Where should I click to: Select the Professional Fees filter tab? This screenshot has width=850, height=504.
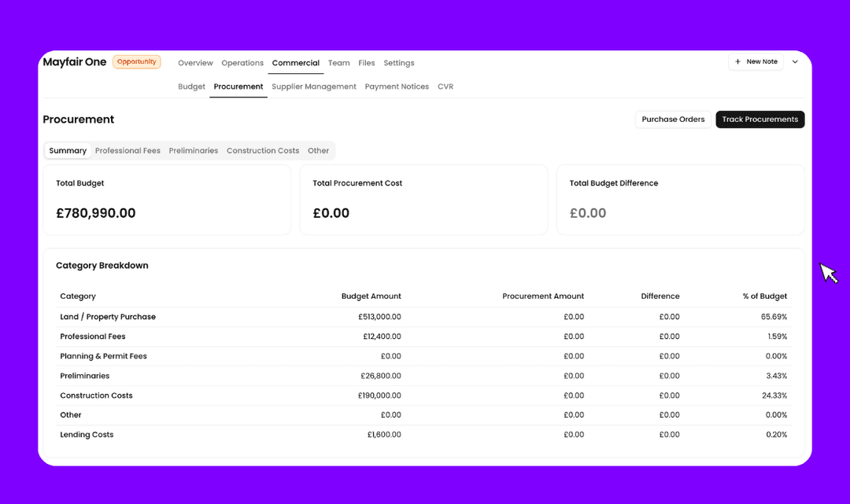(x=128, y=151)
